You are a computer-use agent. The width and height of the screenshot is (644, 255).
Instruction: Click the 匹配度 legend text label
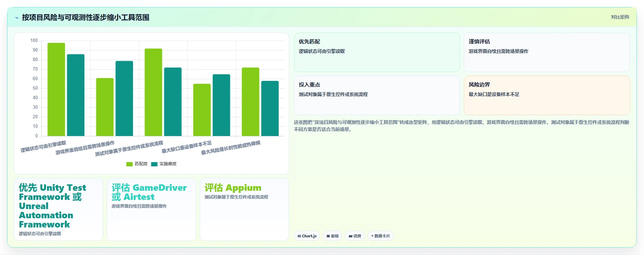point(141,164)
